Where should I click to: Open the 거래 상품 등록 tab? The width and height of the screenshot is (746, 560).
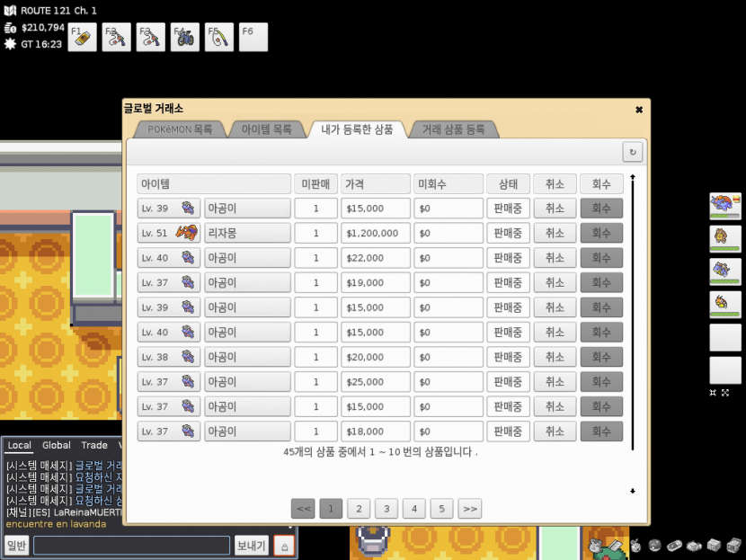(453, 129)
